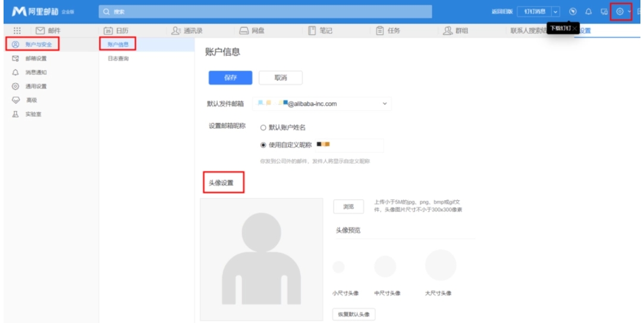
Task: Click the multi-device icon in header
Action: tap(604, 11)
